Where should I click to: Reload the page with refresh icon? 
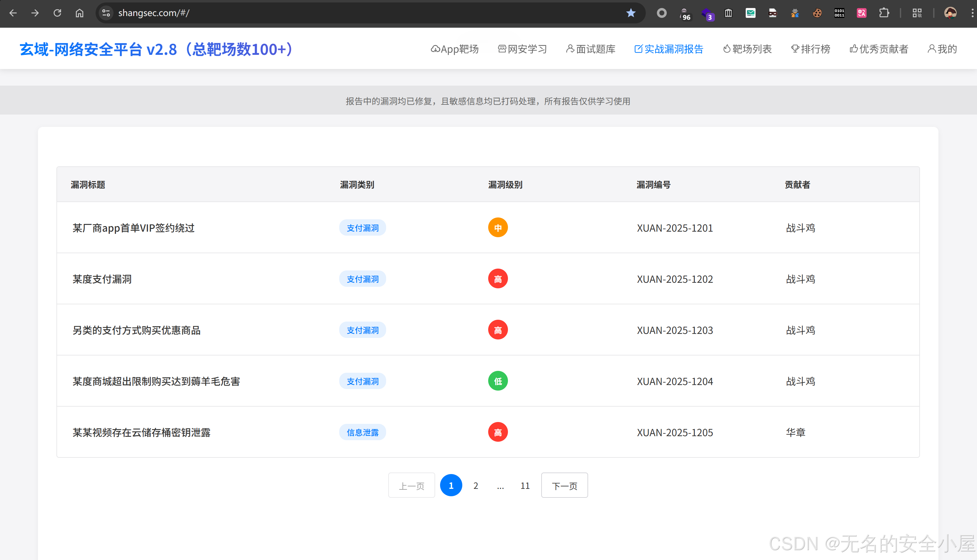click(x=57, y=13)
